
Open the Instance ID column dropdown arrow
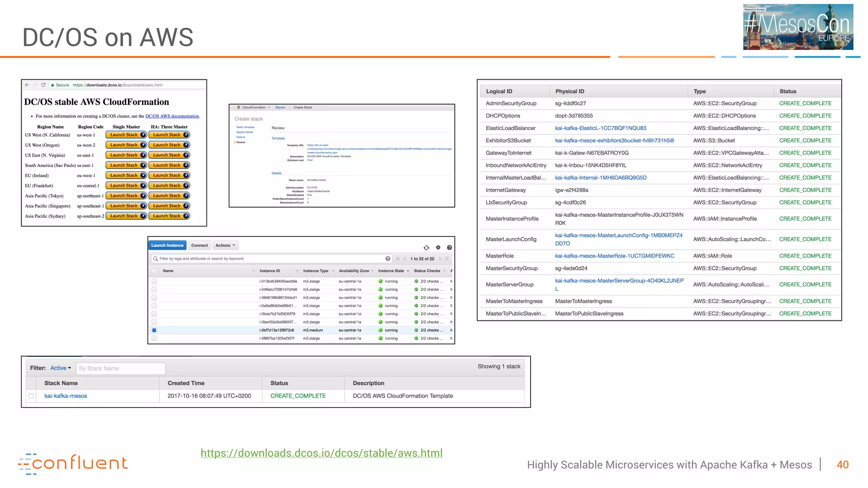(x=297, y=271)
